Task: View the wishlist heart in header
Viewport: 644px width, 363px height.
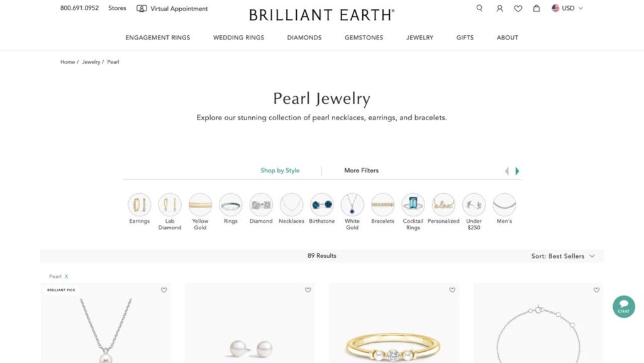Action: 518,8
